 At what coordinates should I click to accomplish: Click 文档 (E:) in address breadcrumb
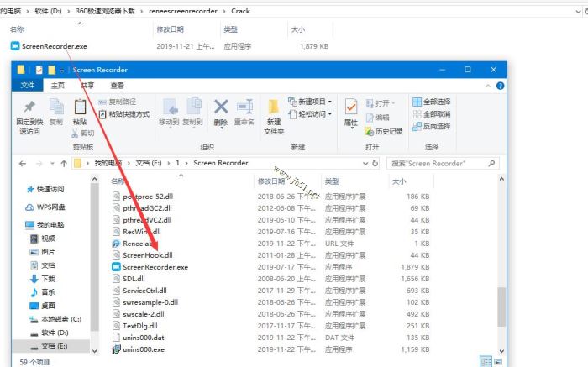coord(149,163)
